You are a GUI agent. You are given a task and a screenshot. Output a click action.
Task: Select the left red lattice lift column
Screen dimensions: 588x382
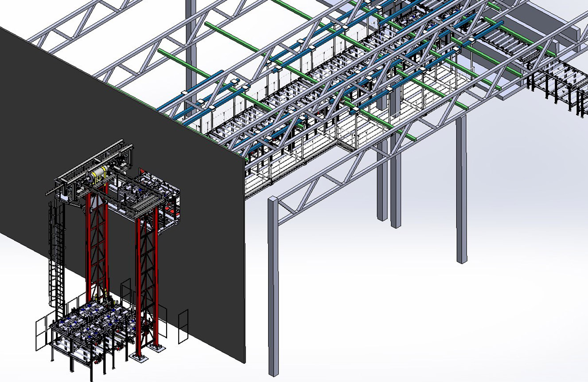(97, 242)
